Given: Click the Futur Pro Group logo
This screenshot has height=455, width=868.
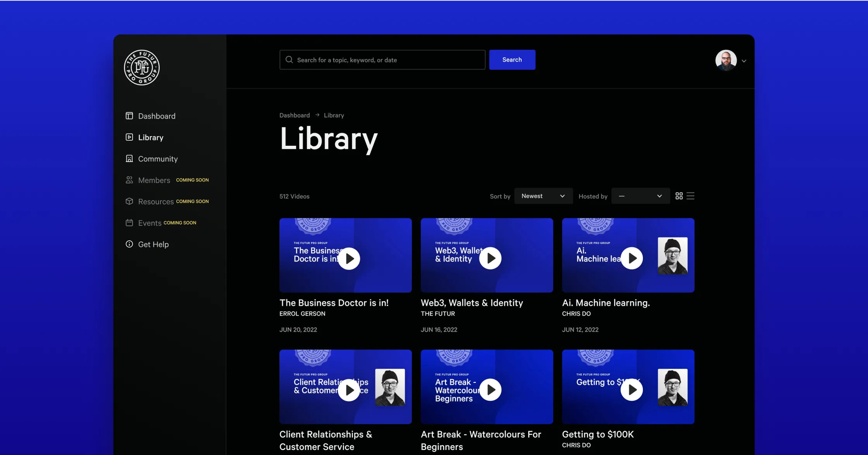Looking at the screenshot, I should [142, 67].
